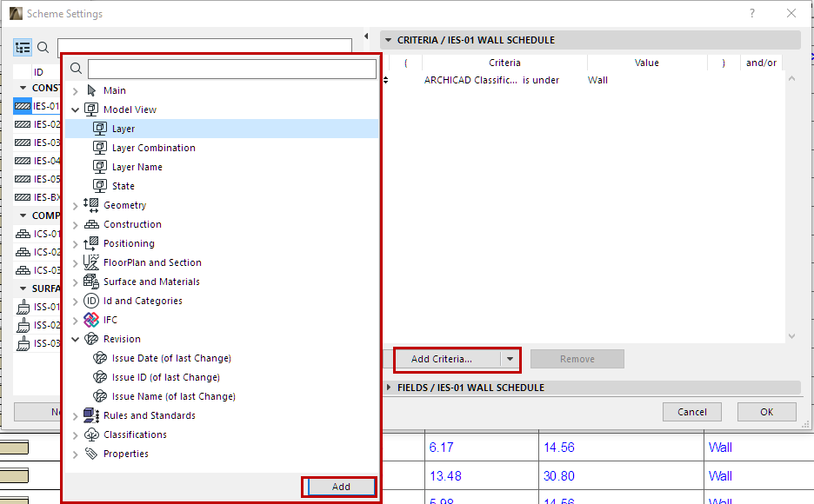Expand the FIELDS / IES-01 WALL SCHEDULE panel
The height and width of the screenshot is (504, 814).
coord(388,388)
